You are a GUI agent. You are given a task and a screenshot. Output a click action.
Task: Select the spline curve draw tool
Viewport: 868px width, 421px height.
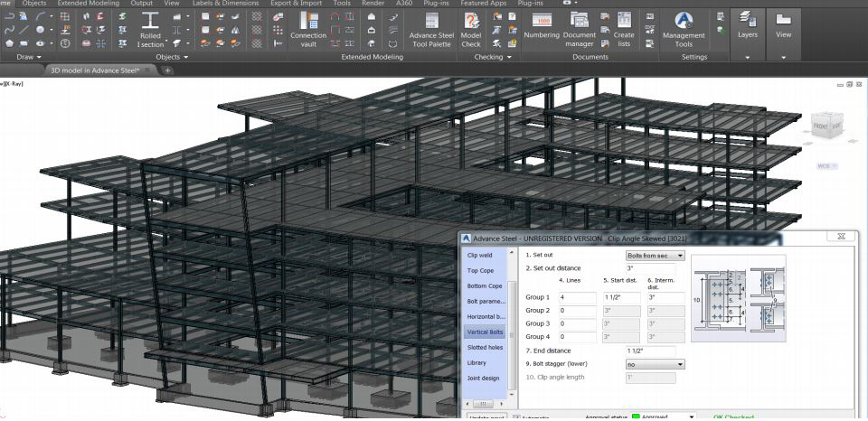tap(9, 30)
